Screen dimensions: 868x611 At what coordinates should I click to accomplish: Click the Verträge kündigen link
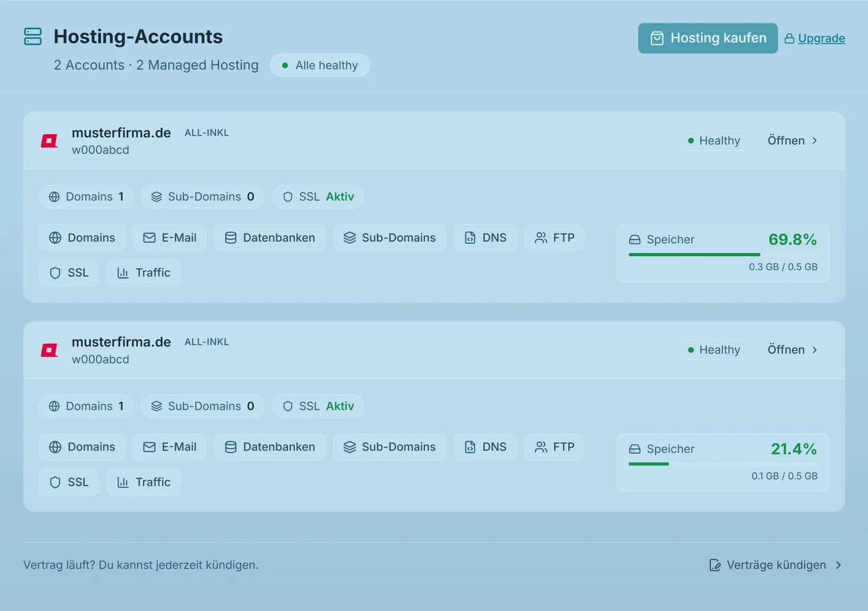point(775,565)
